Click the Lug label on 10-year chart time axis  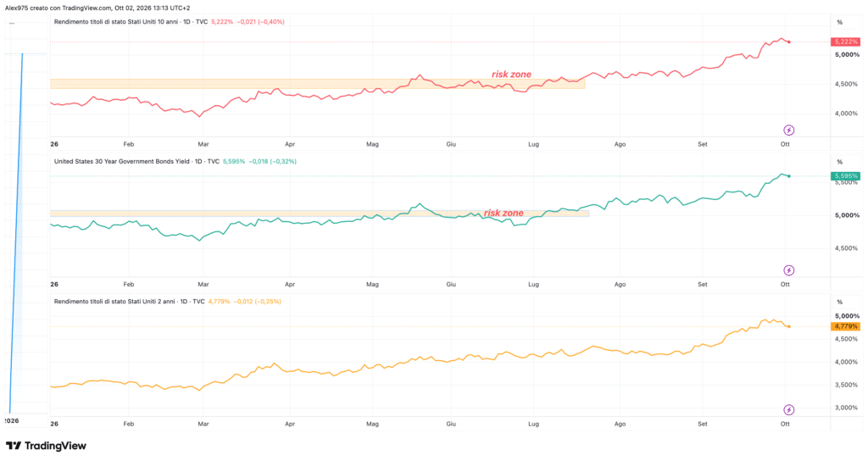click(x=533, y=144)
